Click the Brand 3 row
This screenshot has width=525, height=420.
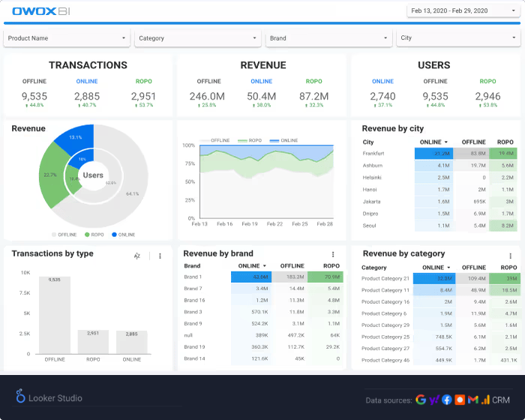point(263,312)
